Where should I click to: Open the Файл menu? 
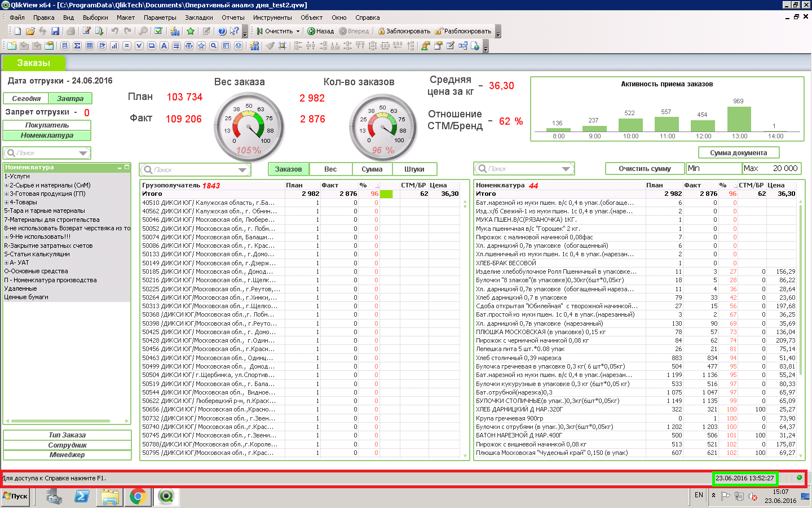[x=17, y=17]
